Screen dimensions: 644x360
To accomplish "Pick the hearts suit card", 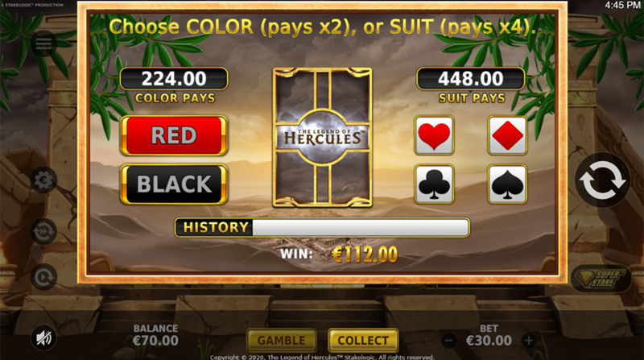I will (434, 135).
